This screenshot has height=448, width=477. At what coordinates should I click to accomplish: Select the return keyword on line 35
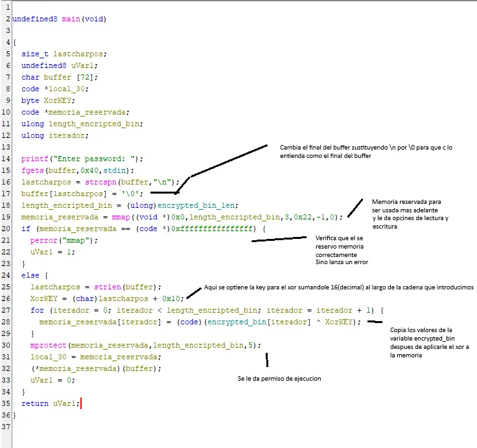pyautogui.click(x=35, y=403)
